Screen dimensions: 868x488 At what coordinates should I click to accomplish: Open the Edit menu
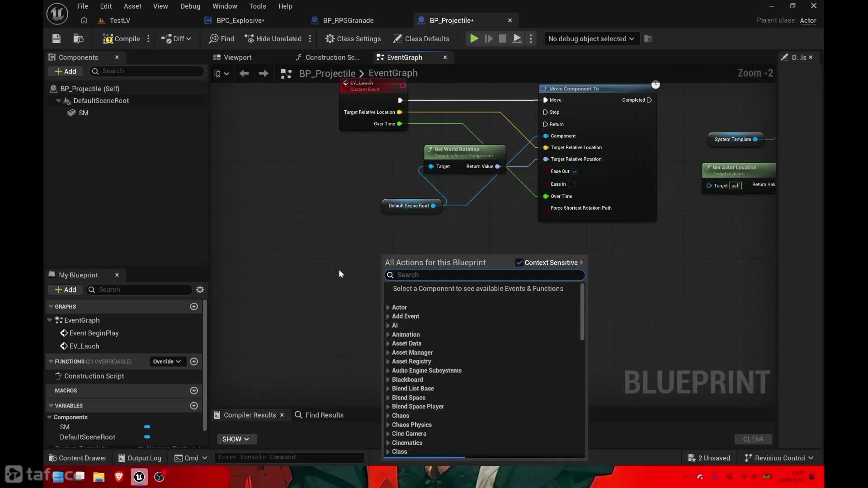point(106,6)
